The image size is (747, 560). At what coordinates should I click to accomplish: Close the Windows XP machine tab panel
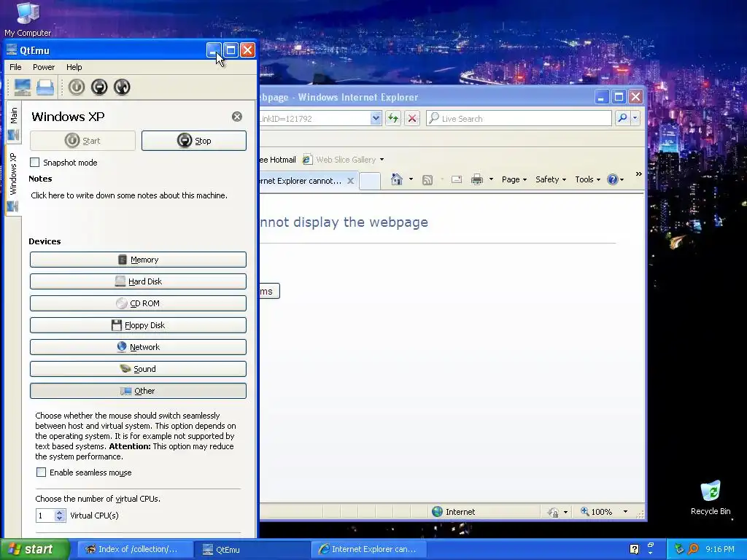(x=237, y=117)
